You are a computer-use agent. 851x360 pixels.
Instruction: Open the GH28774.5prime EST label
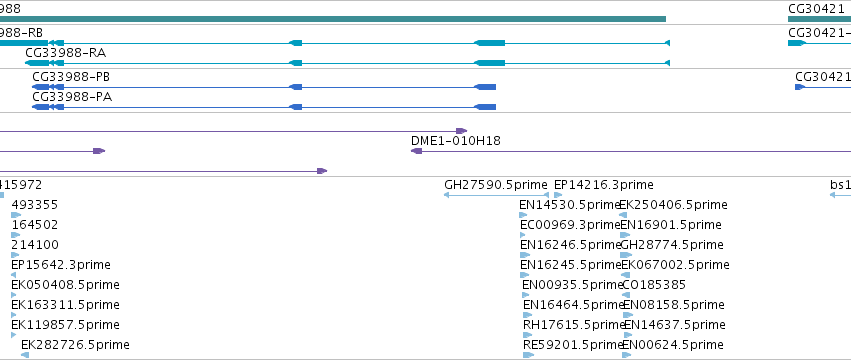pyautogui.click(x=672, y=245)
